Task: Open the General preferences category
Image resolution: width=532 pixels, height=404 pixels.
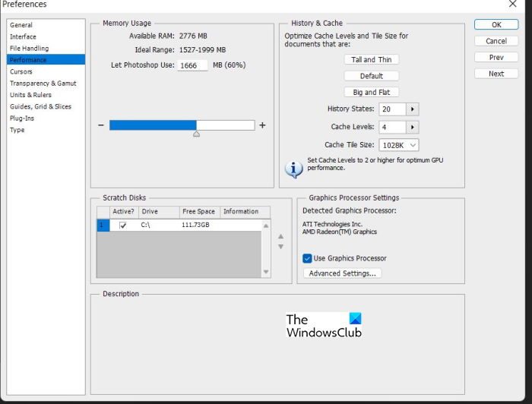Action: [x=21, y=25]
